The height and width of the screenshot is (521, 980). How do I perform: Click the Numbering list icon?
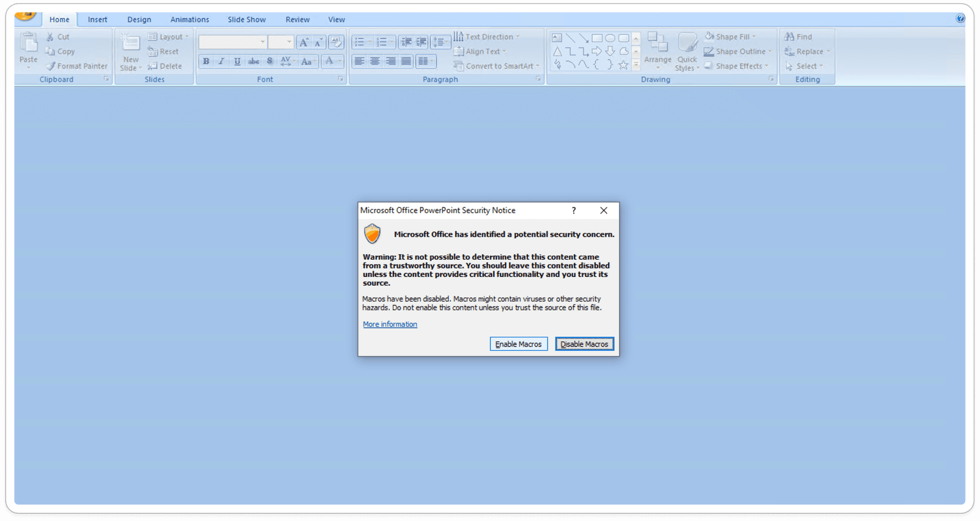click(382, 42)
